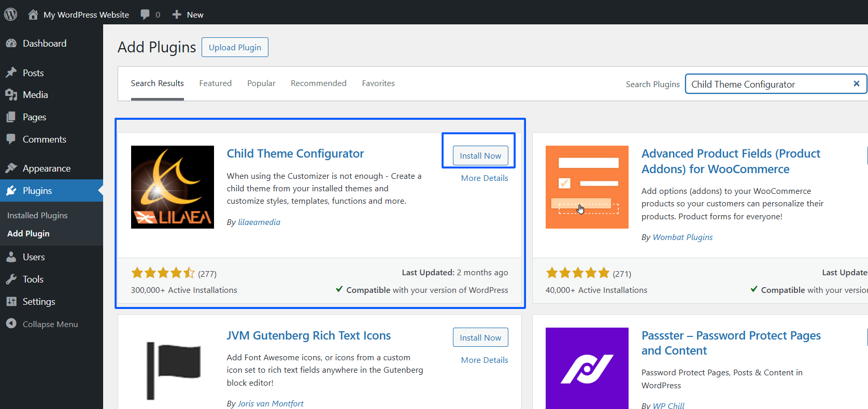Switch to the Recommended tab

coord(319,83)
